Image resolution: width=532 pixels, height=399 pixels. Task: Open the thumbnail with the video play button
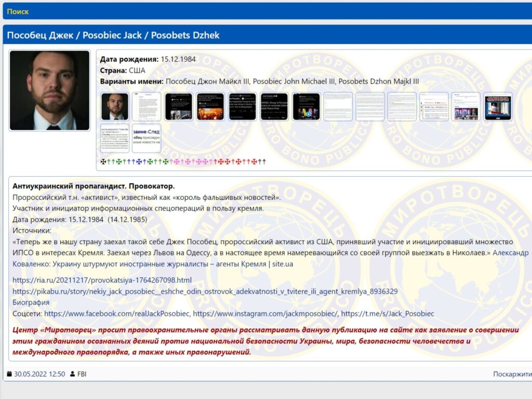point(306,107)
